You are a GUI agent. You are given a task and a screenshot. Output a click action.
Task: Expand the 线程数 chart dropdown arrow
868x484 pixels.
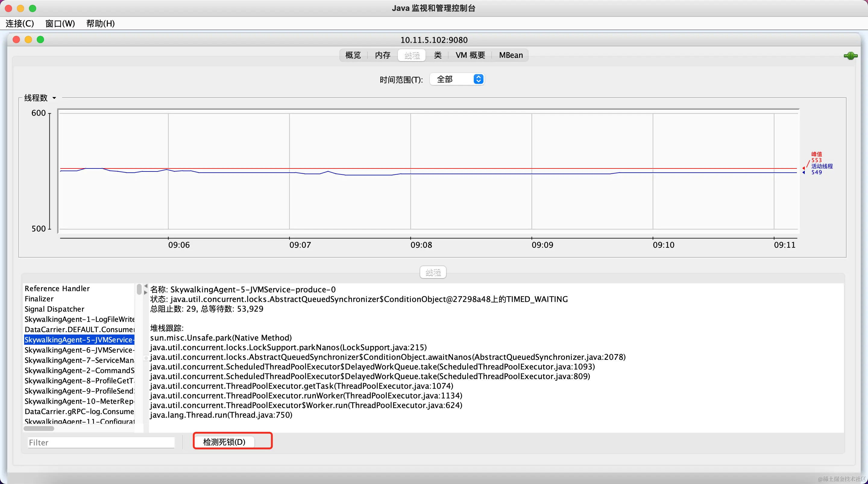[54, 98]
